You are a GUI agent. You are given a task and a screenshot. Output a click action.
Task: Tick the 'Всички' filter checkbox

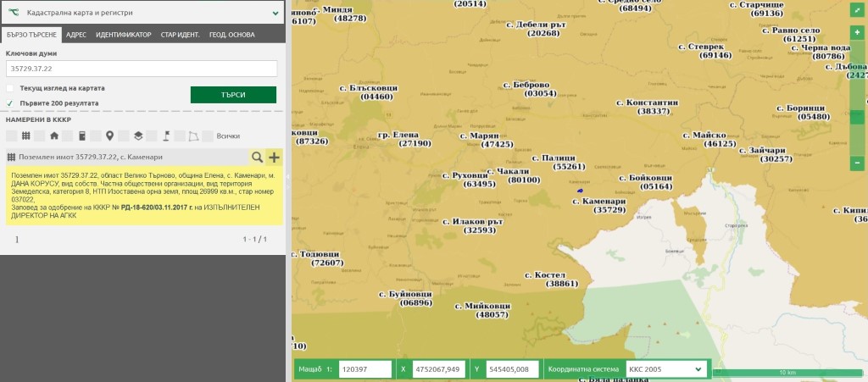coord(208,136)
